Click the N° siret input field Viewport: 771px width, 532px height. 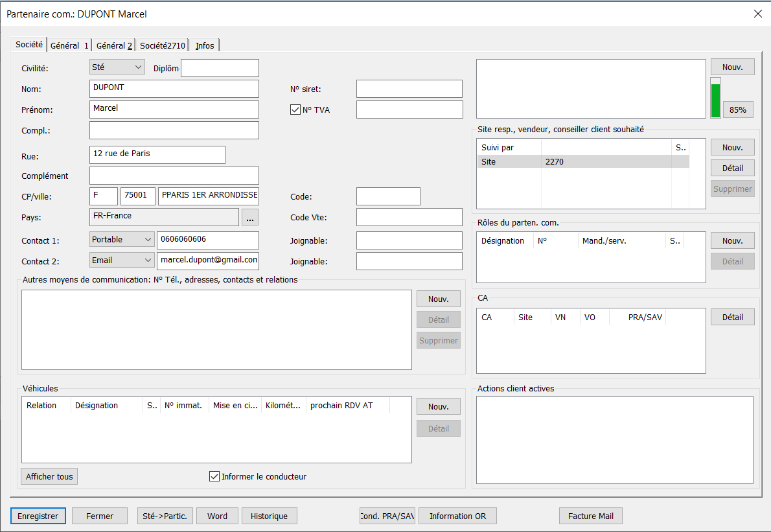409,89
